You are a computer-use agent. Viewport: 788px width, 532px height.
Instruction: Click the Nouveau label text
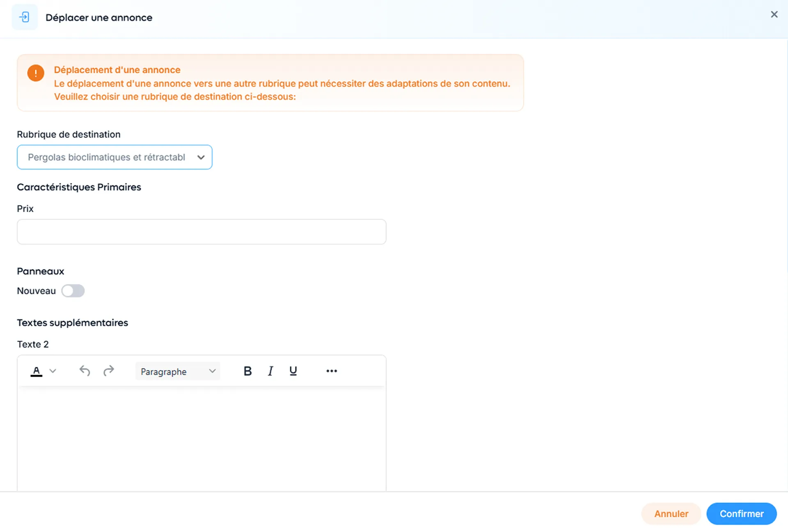tap(36, 291)
